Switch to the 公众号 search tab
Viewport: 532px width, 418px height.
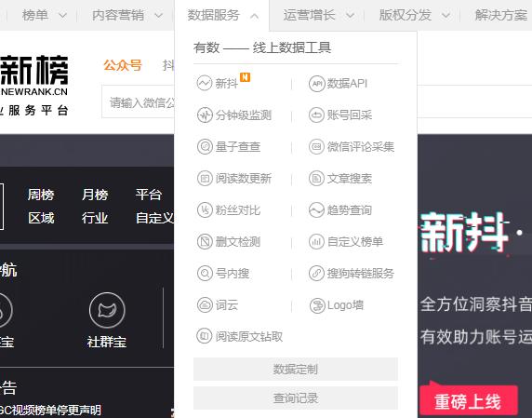[x=123, y=65]
